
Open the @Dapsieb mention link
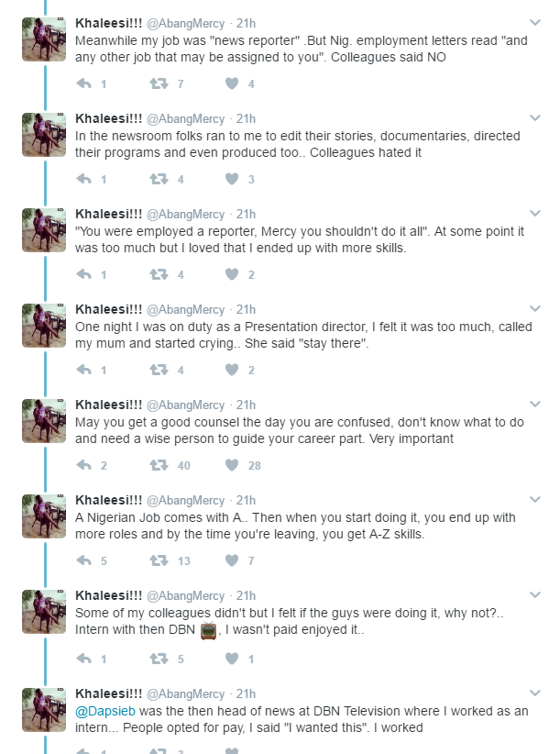click(104, 709)
